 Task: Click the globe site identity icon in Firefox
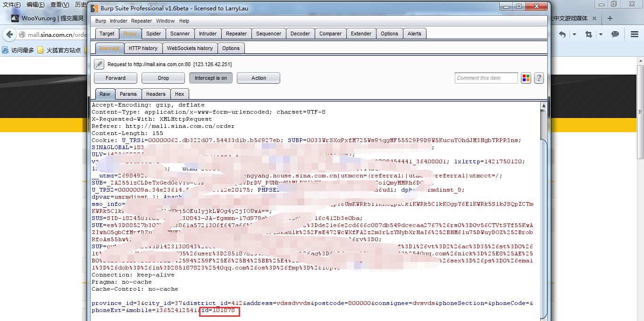(22, 35)
